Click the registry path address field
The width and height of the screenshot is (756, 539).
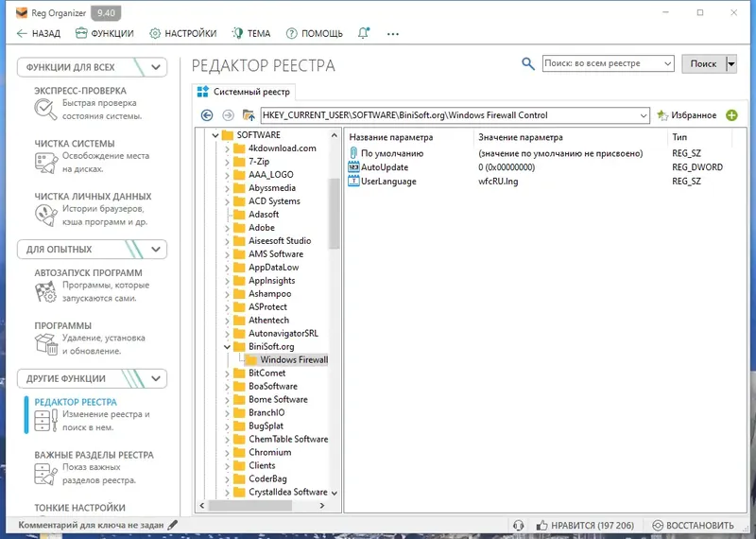[x=449, y=115]
